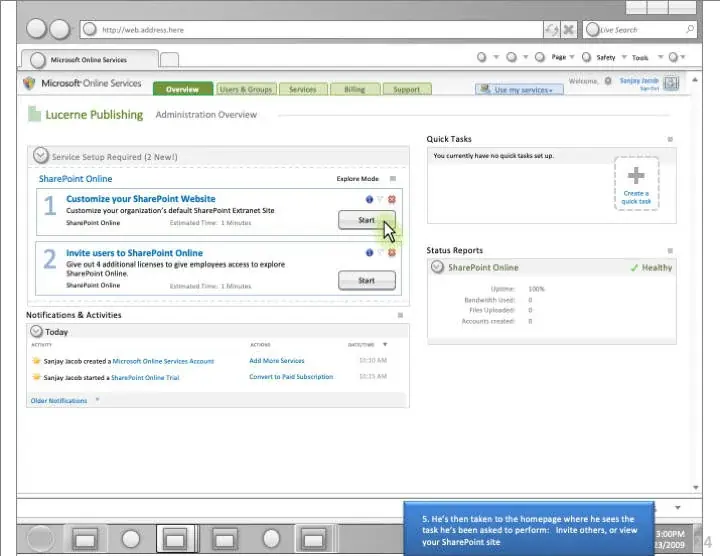720x556 pixels.
Task: Open the Services tab
Action: pos(303,89)
